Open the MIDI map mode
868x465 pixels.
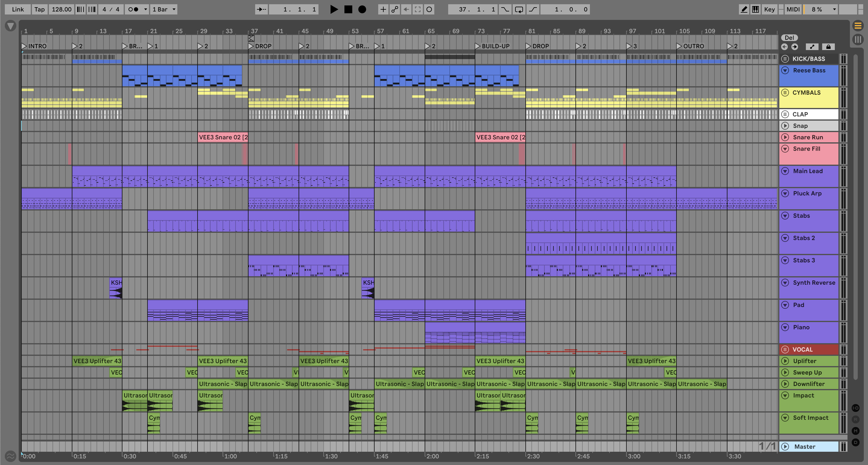(793, 9)
